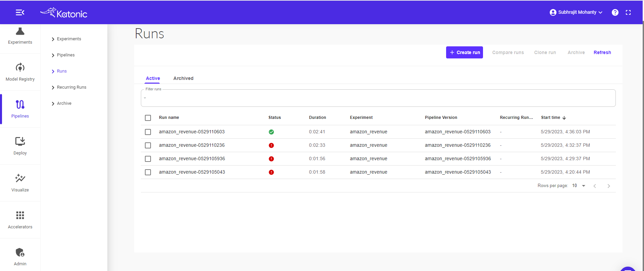
Task: Check the amazon_revenue-0529110236 run checkbox
Action: tap(148, 145)
